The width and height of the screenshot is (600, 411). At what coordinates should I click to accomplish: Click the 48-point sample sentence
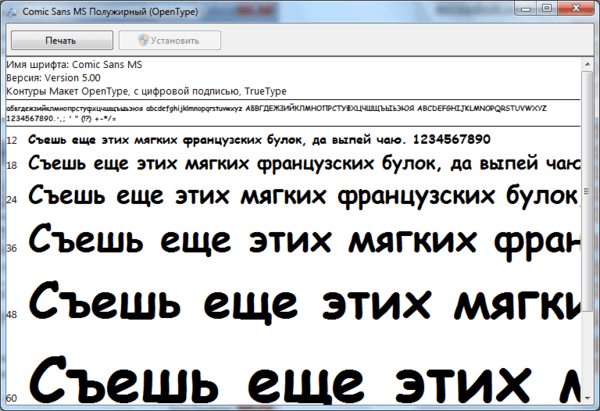click(304, 302)
